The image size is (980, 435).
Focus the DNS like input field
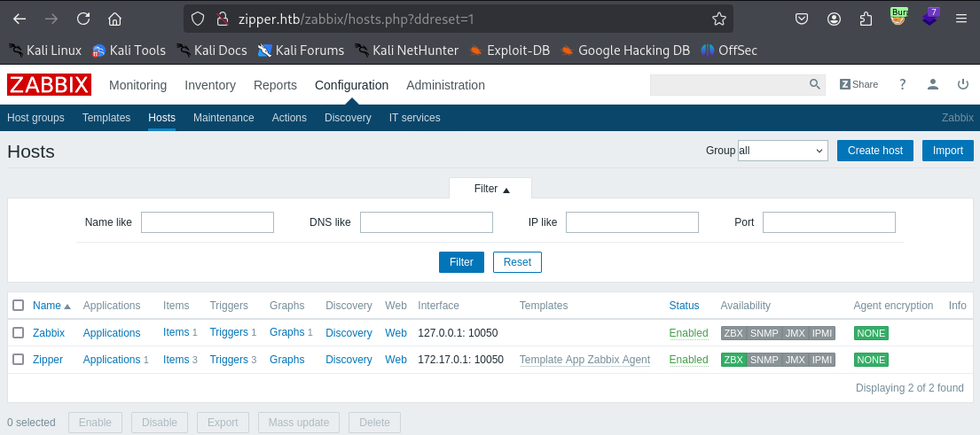tap(427, 222)
